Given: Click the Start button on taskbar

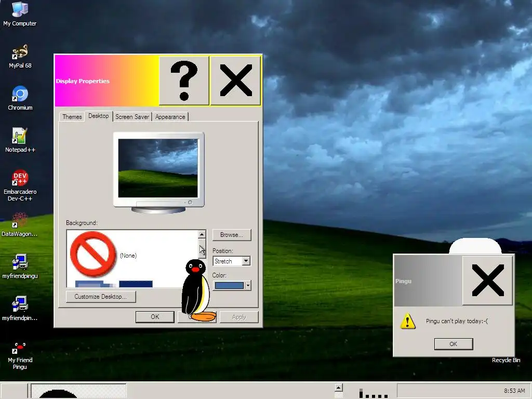Looking at the screenshot, I should (x=14, y=391).
